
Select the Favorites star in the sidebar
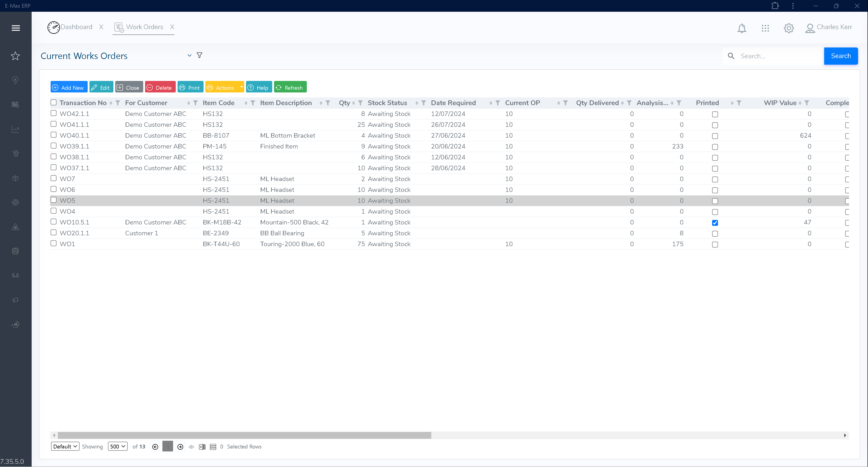[16, 56]
